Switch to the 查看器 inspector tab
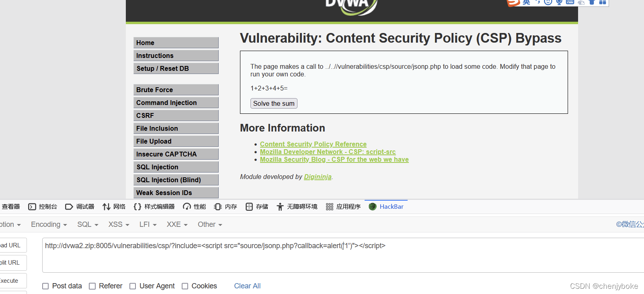Screen dimensions: 644x294 pyautogui.click(x=10, y=207)
